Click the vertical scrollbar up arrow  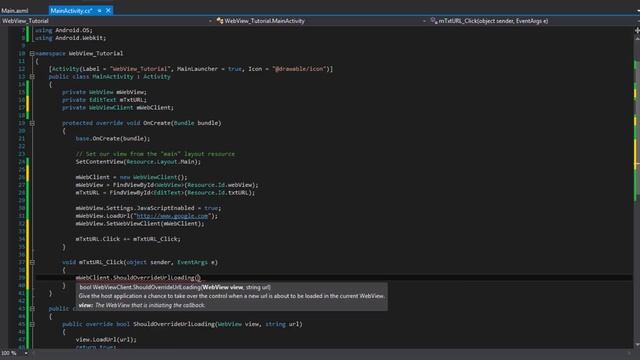[x=637, y=38]
